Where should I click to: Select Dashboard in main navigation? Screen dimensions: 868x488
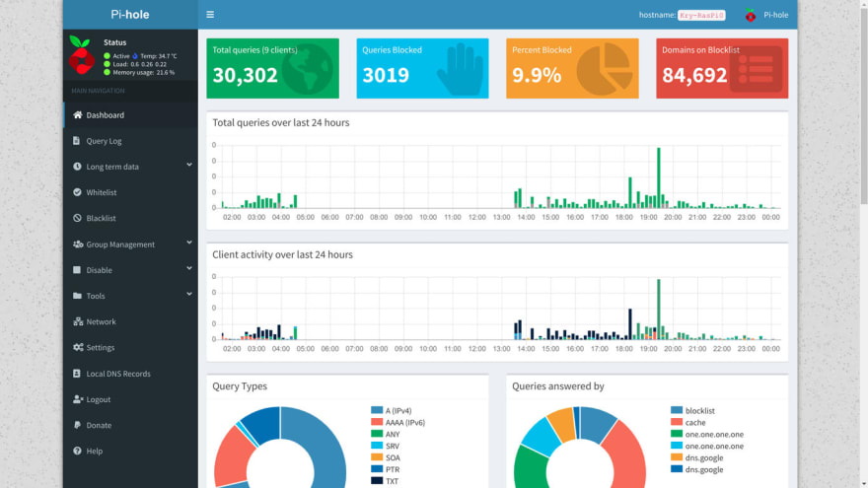click(130, 115)
